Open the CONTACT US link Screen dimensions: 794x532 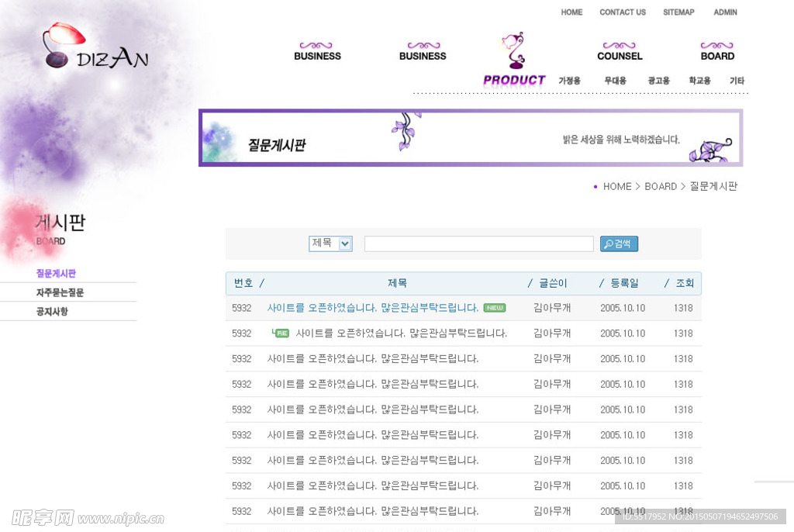[x=623, y=12]
